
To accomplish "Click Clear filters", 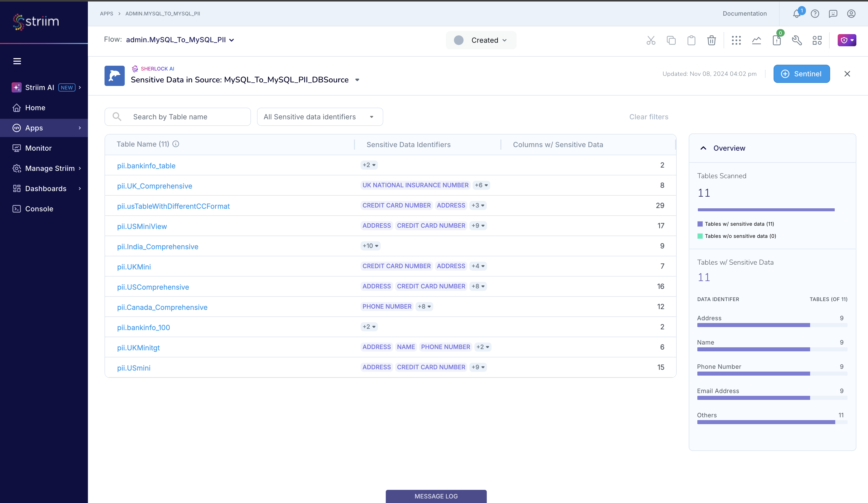I will click(x=649, y=117).
